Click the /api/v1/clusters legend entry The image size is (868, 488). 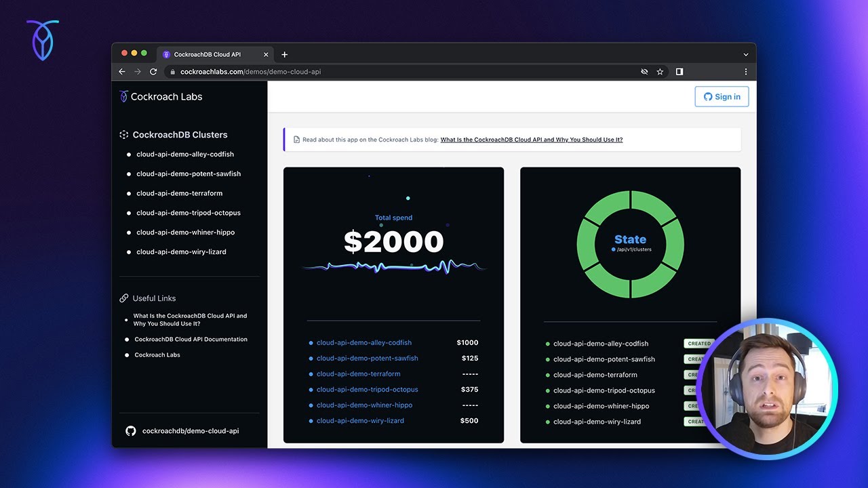(x=631, y=249)
